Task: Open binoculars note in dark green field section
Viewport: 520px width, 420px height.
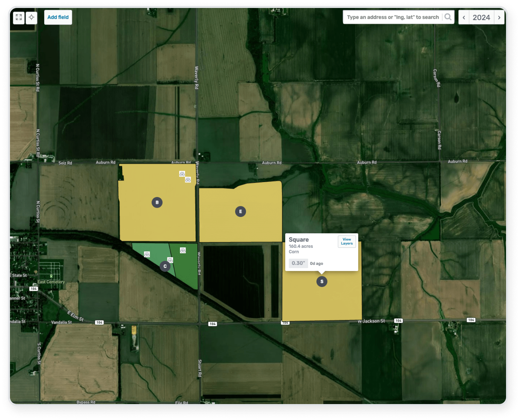Action: click(183, 250)
